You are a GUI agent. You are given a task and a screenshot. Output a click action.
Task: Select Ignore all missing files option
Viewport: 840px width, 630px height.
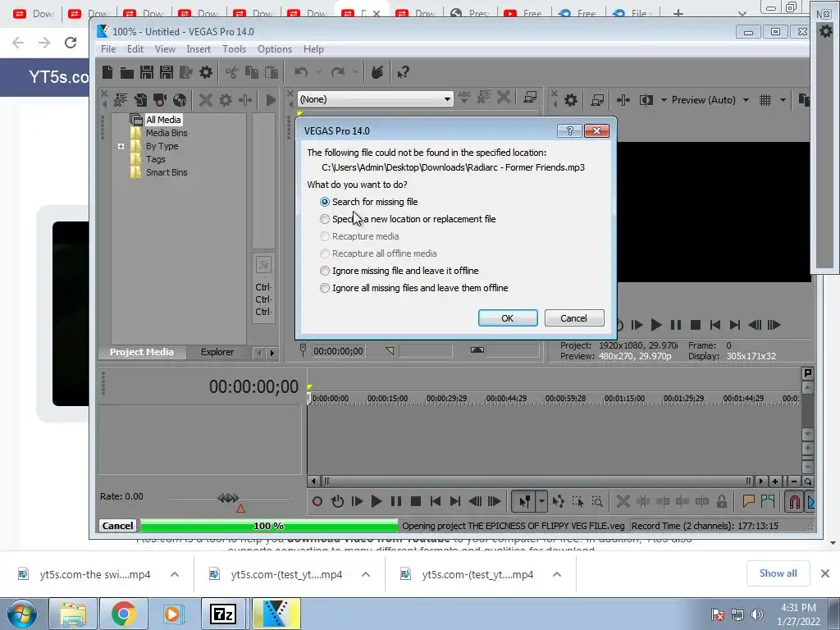[x=325, y=288]
